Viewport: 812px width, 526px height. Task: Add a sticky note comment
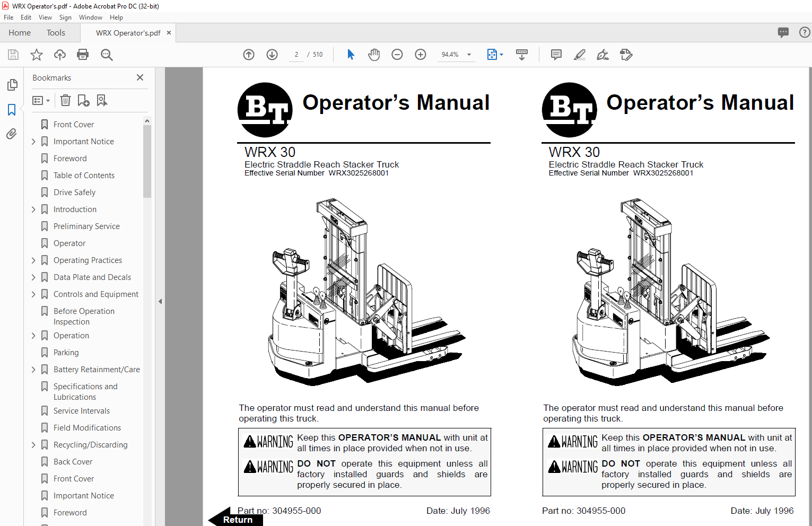pos(556,55)
